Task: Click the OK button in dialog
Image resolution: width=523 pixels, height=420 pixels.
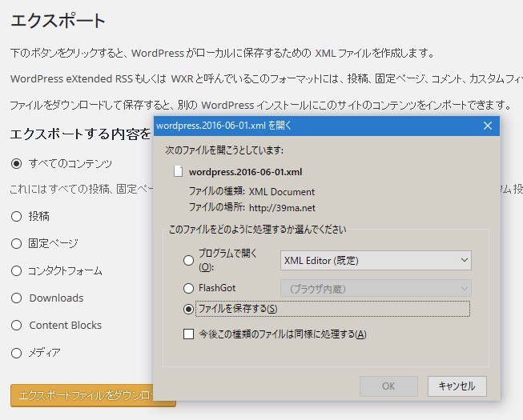Action: coord(388,386)
